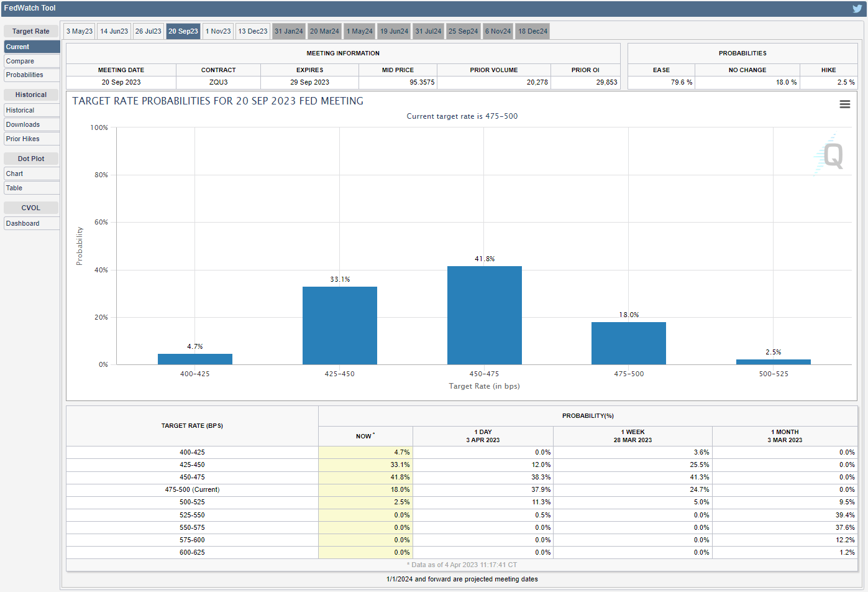Click the Target Rate section header
This screenshot has width=868, height=592.
[x=31, y=31]
